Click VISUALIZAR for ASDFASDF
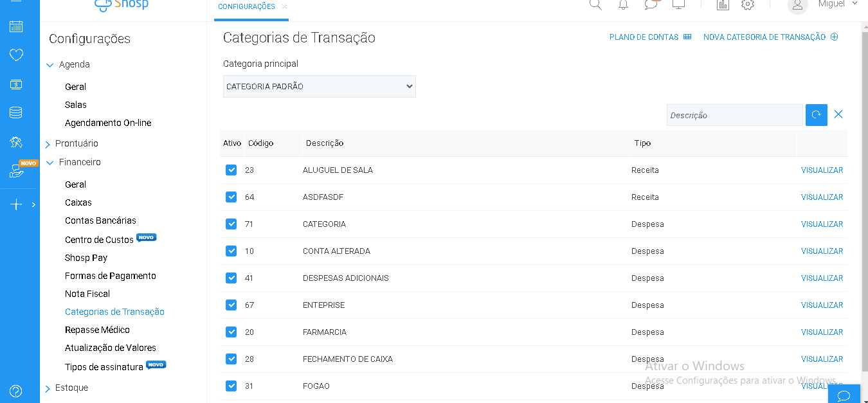This screenshot has height=403, width=868. coord(822,197)
